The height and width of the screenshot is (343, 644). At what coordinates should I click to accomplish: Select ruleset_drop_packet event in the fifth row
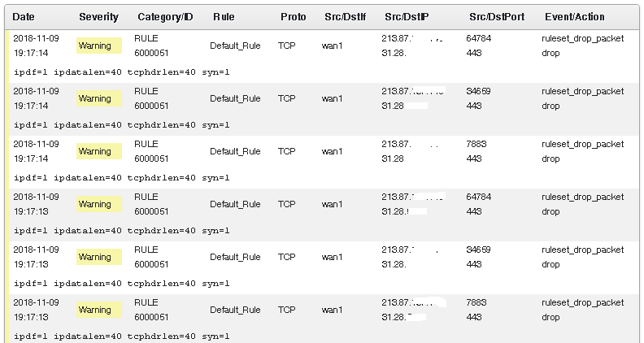click(582, 250)
